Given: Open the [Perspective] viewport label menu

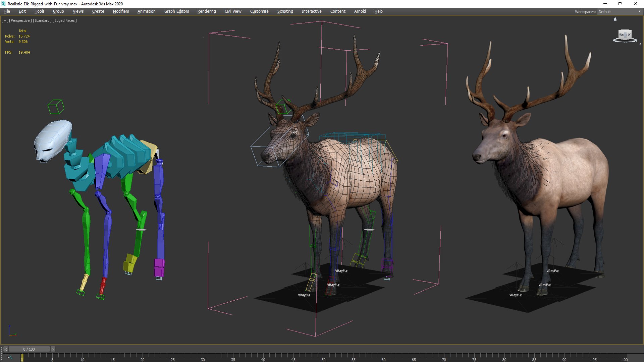Looking at the screenshot, I should (20, 20).
